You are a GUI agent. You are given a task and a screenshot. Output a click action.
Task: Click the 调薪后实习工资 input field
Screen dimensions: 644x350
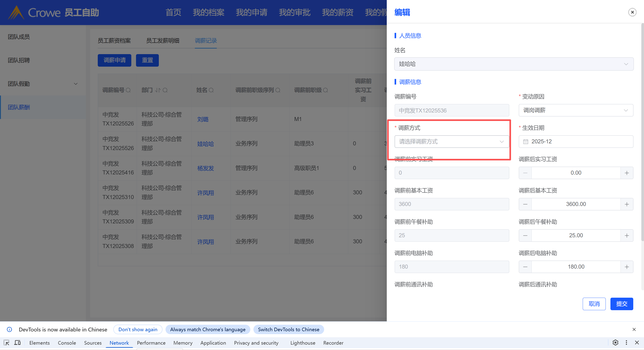click(x=576, y=173)
